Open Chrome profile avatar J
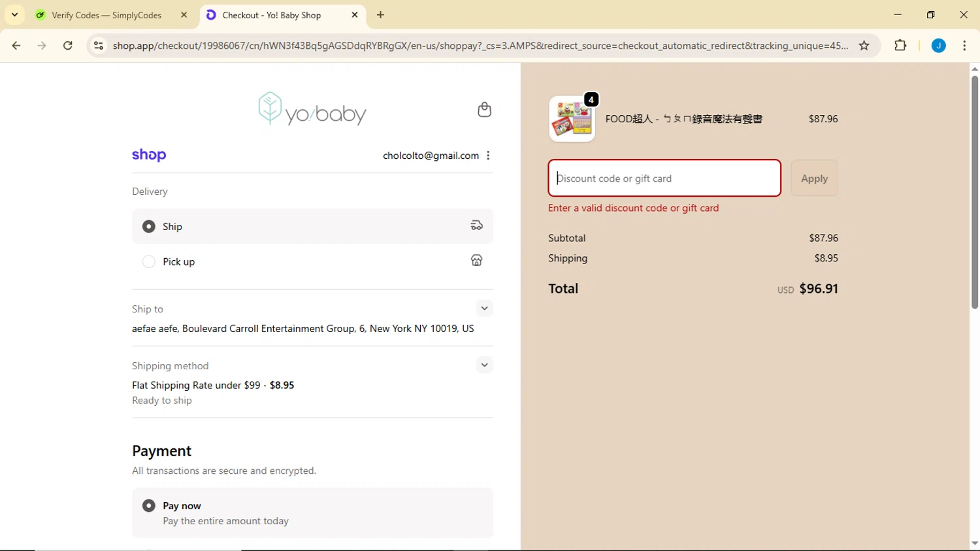 click(x=939, y=46)
